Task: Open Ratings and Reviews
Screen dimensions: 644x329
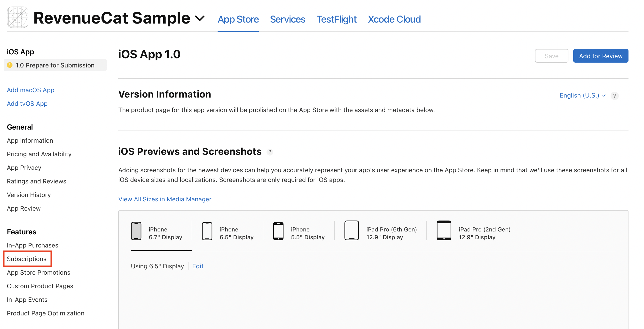Action: [x=36, y=181]
